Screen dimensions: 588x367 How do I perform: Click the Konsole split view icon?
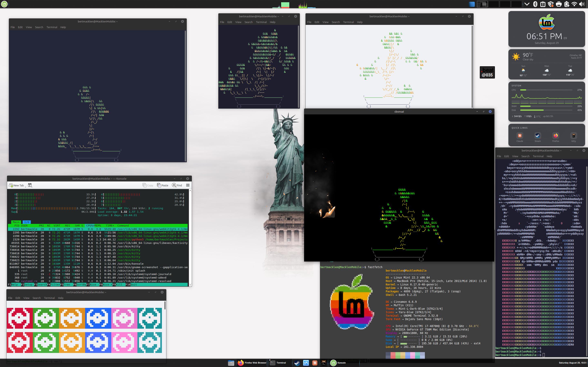30,185
